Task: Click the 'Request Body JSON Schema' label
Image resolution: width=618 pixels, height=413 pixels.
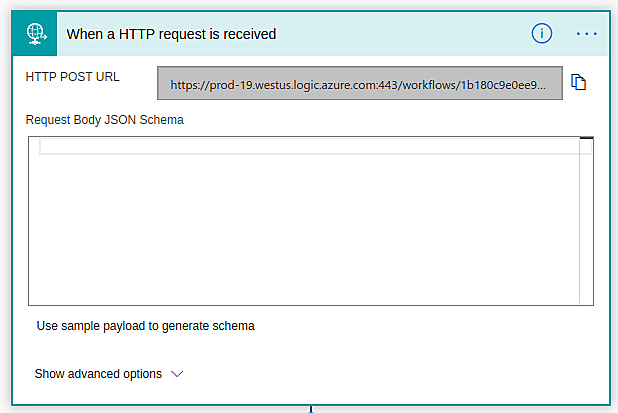Action: pyautogui.click(x=105, y=120)
